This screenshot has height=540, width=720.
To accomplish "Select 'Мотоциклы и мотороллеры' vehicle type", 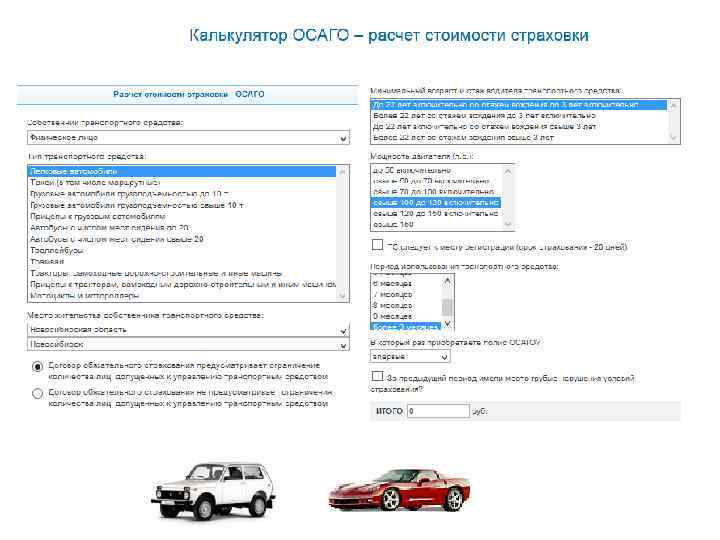I will coord(182,295).
